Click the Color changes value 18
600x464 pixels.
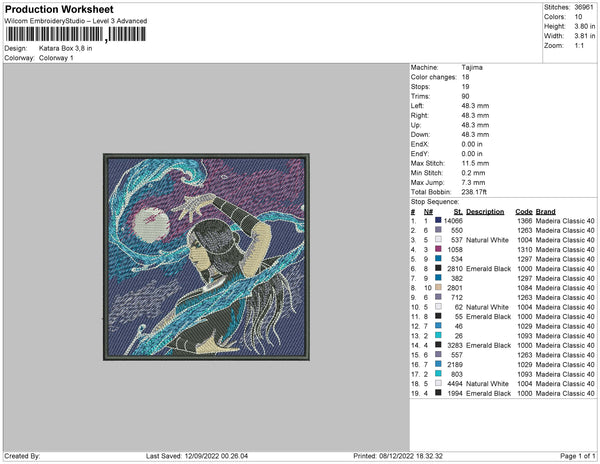point(465,77)
